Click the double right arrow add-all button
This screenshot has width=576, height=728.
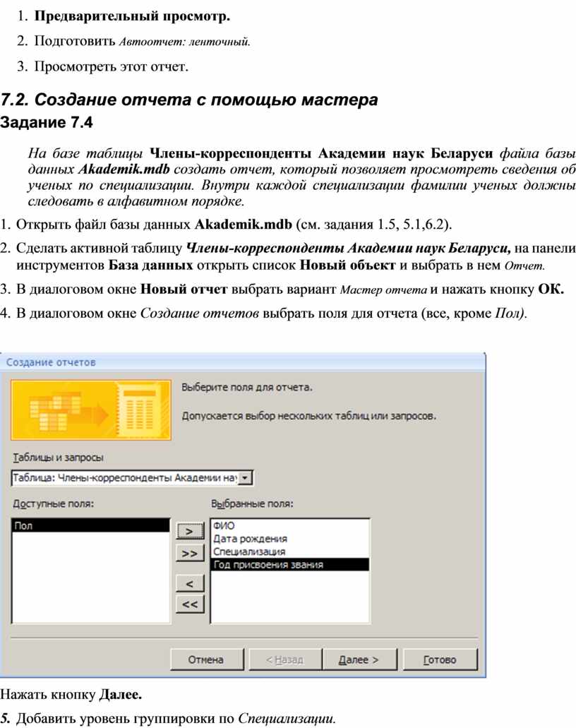tap(190, 554)
